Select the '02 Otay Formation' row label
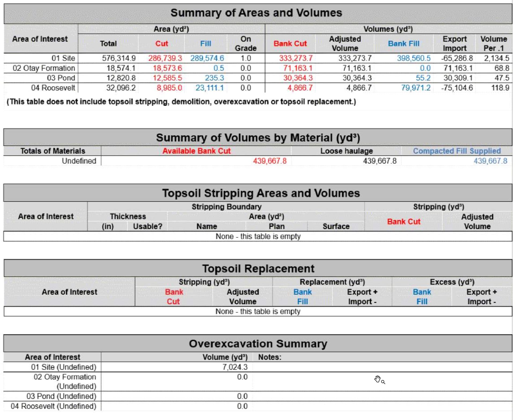The width and height of the screenshot is (515, 420). click(44, 68)
